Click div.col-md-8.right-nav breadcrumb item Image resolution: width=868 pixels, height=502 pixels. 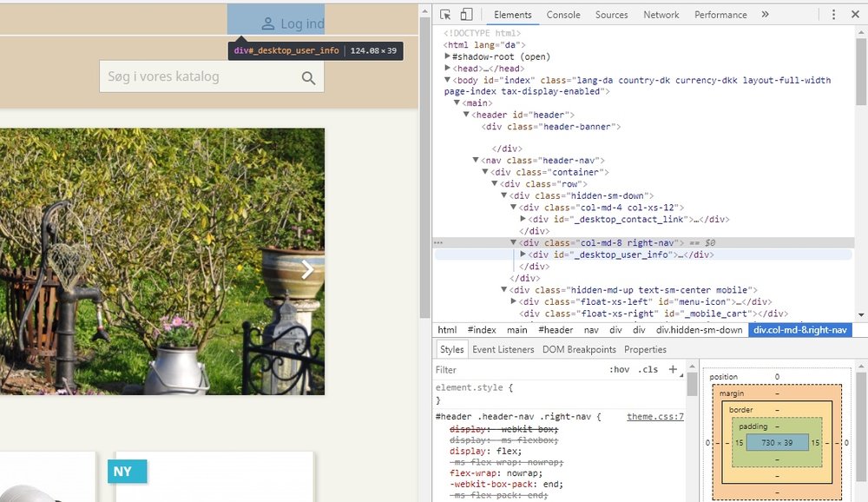tap(800, 330)
